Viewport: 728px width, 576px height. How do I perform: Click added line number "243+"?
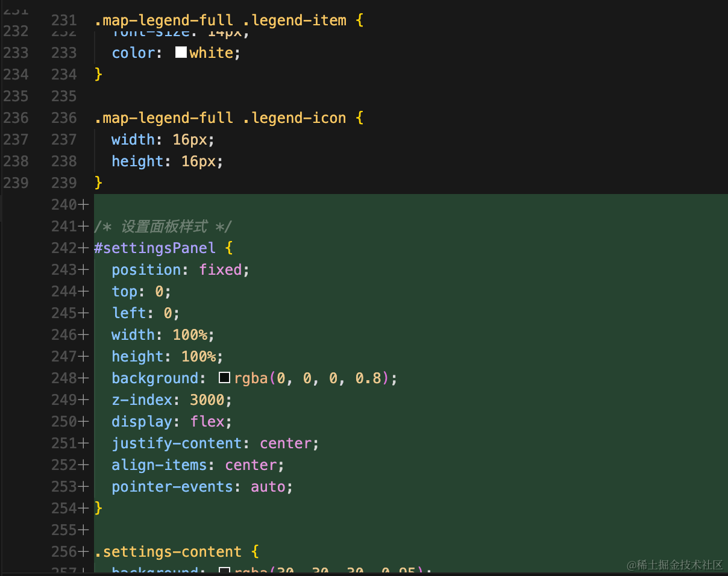(x=70, y=269)
